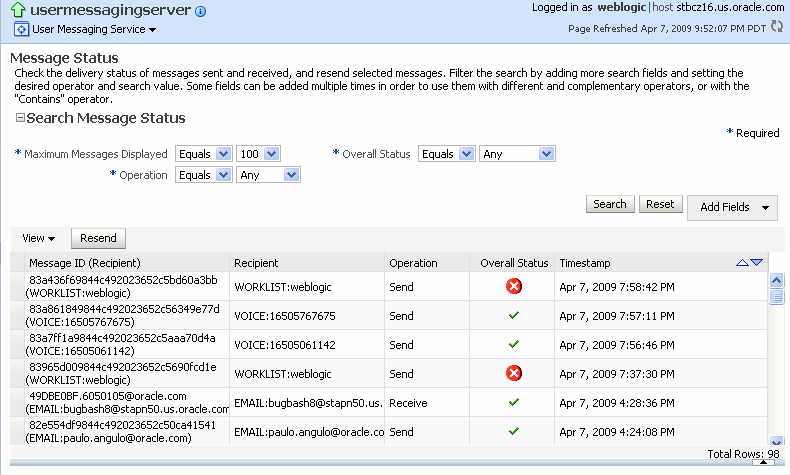Click the table's vertical scrollbar down arrow
Viewport: 790px width, 475px height.
(776, 440)
